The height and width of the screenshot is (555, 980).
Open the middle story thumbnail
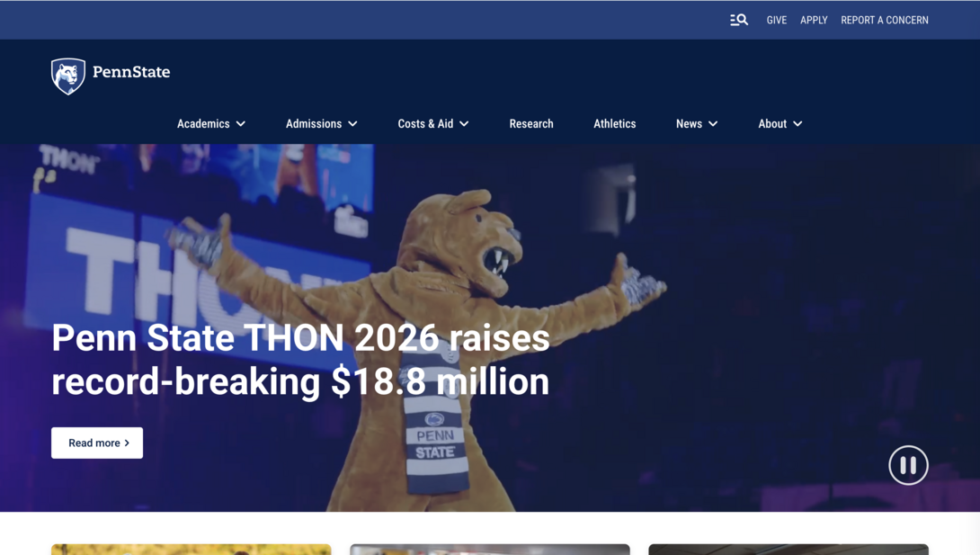[489, 549]
